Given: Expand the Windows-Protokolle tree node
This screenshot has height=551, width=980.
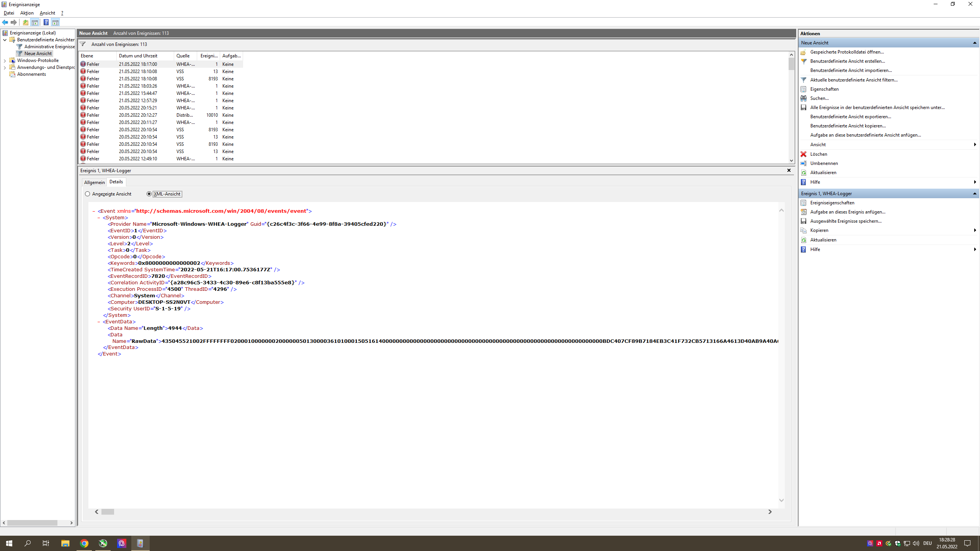Looking at the screenshot, I should pos(5,60).
